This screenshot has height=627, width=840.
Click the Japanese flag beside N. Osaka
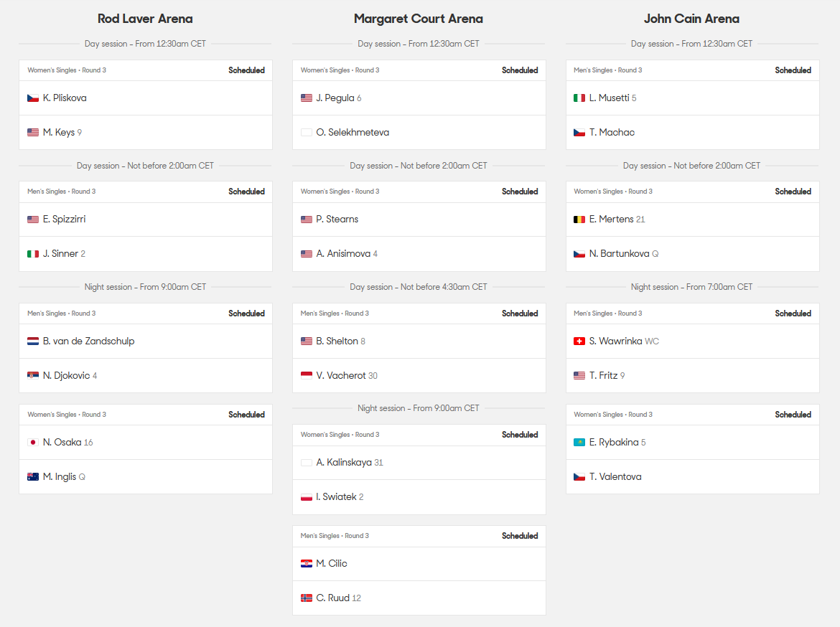point(33,443)
